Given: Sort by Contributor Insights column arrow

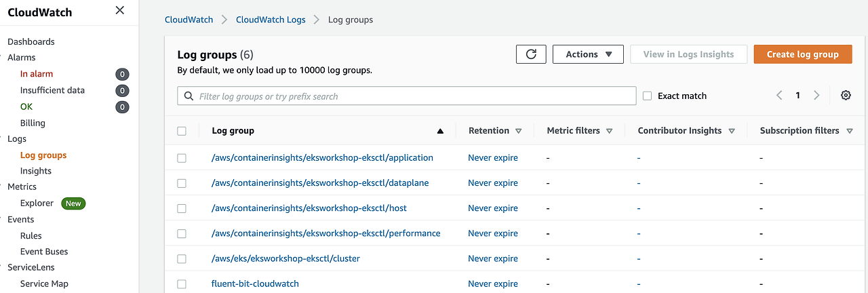Looking at the screenshot, I should (x=731, y=131).
